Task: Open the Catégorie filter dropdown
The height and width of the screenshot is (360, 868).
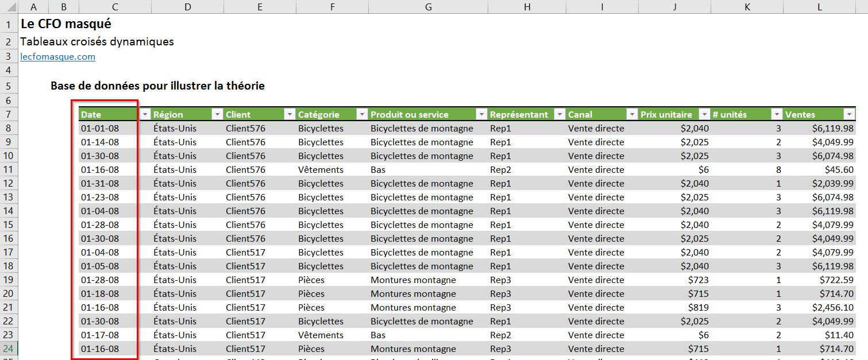Action: click(x=362, y=114)
